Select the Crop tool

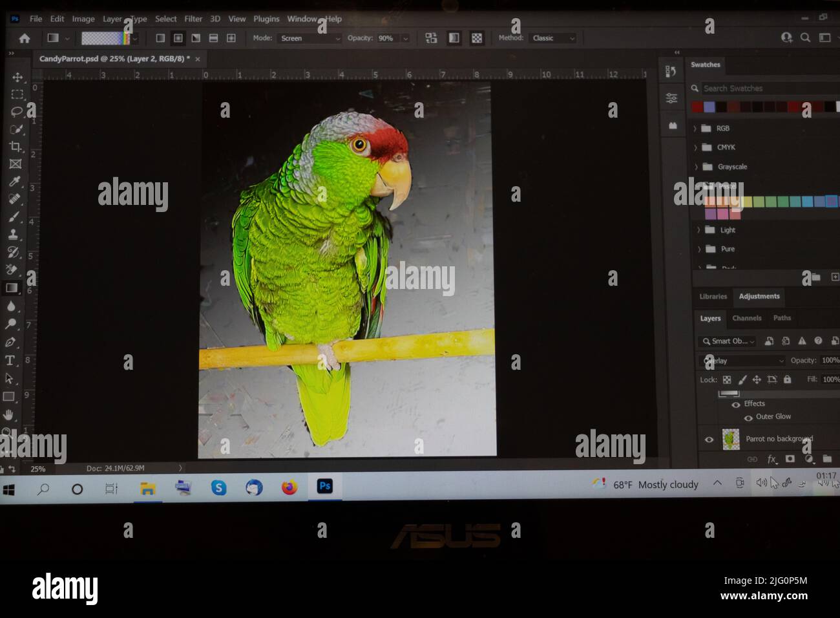pyautogui.click(x=16, y=147)
